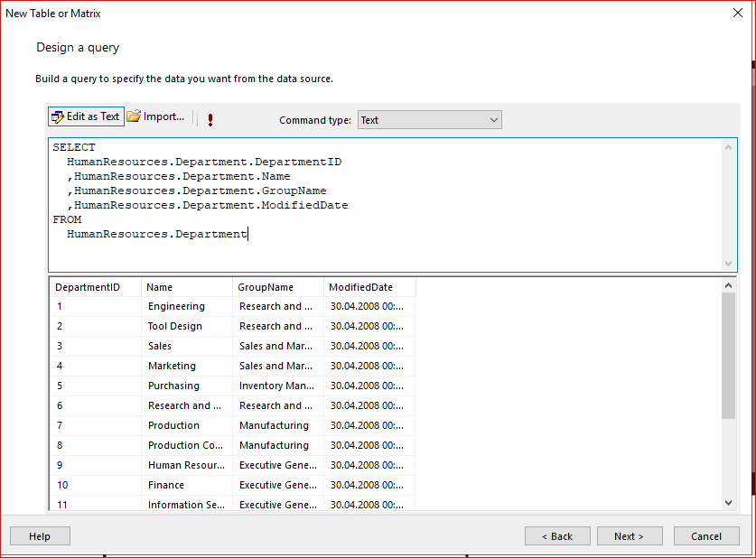Click the GroupName column header
This screenshot has width=756, height=558.
point(266,287)
